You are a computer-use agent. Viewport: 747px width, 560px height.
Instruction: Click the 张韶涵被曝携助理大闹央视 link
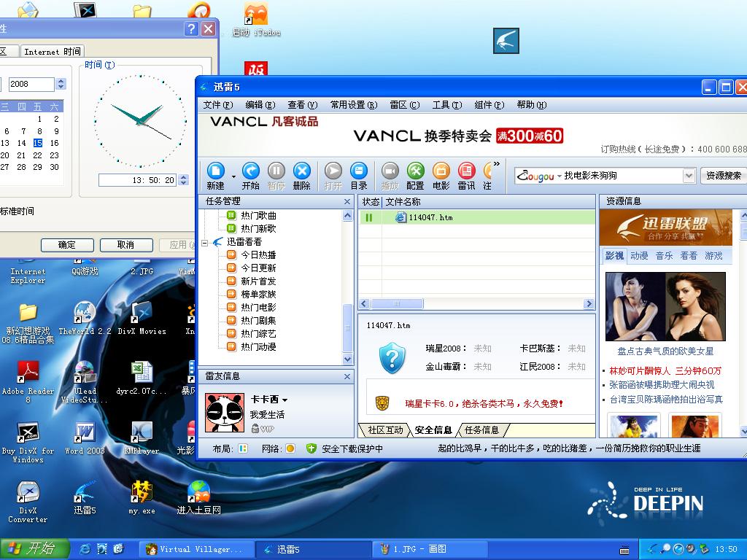(x=662, y=385)
